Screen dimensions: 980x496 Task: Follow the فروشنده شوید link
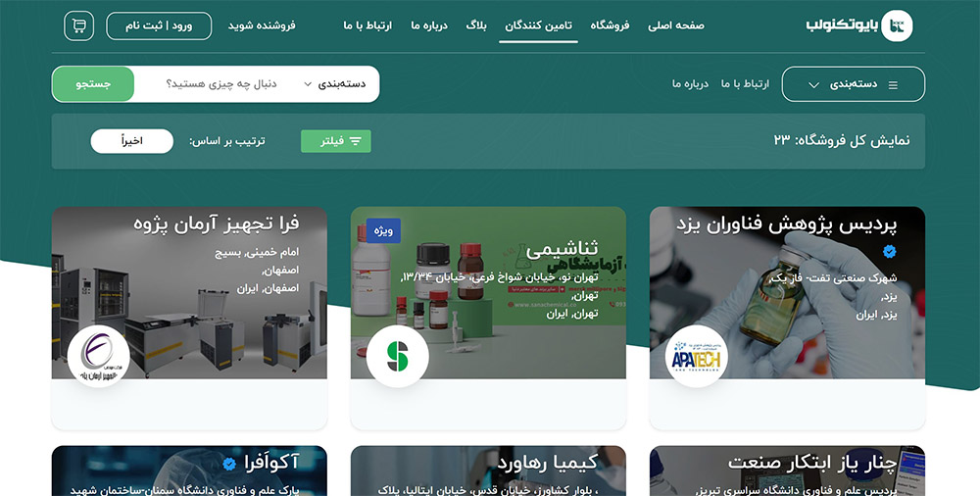pyautogui.click(x=262, y=25)
